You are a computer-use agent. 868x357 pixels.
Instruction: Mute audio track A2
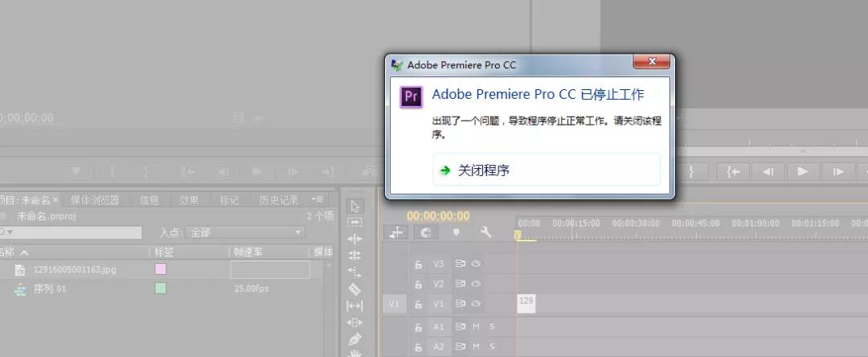[476, 347]
